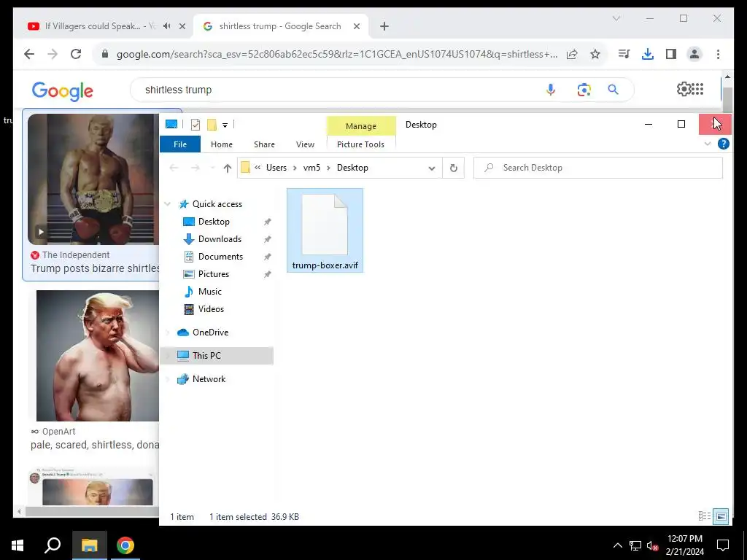Screen dimensions: 747x560
Task: Select Downloads in Quick access
Action: click(220, 239)
